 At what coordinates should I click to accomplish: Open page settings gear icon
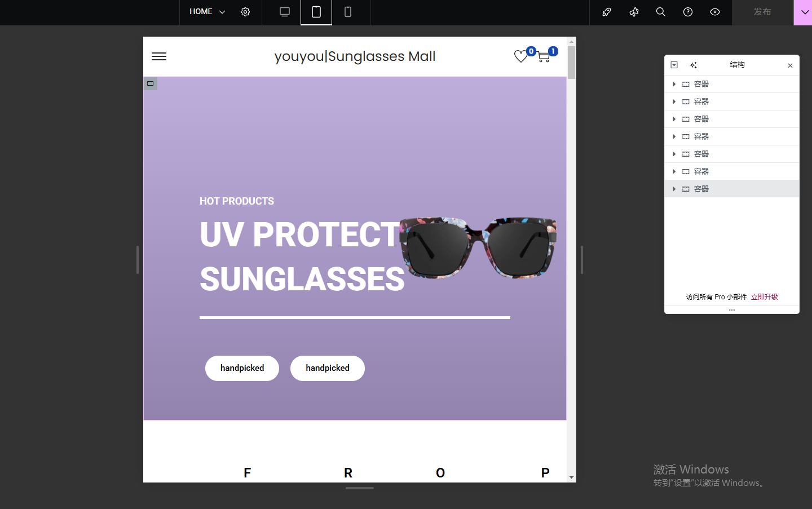click(245, 12)
